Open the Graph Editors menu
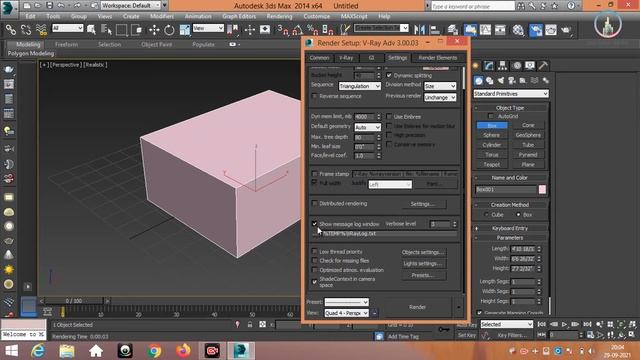The width and height of the screenshot is (640, 360). pos(239,16)
